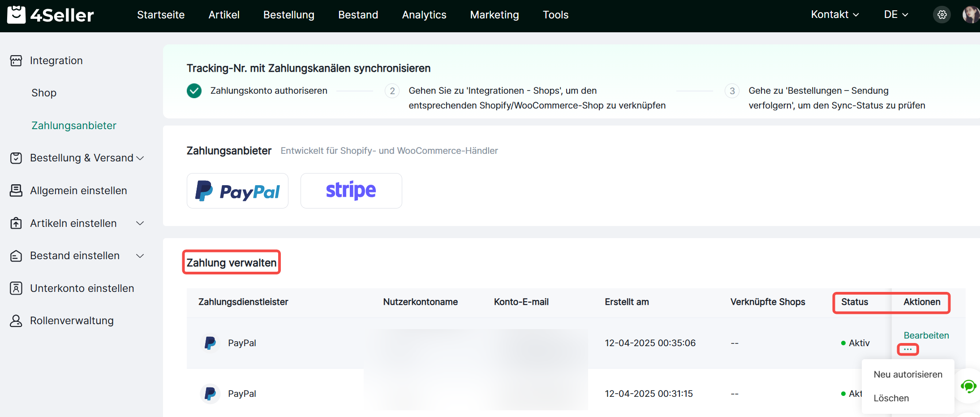Click the Rollenverwaltung person icon
The width and height of the screenshot is (980, 417).
point(16,321)
